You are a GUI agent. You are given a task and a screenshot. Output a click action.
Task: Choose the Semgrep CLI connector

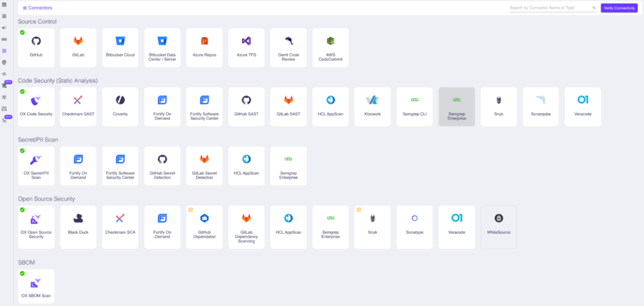coord(414,107)
